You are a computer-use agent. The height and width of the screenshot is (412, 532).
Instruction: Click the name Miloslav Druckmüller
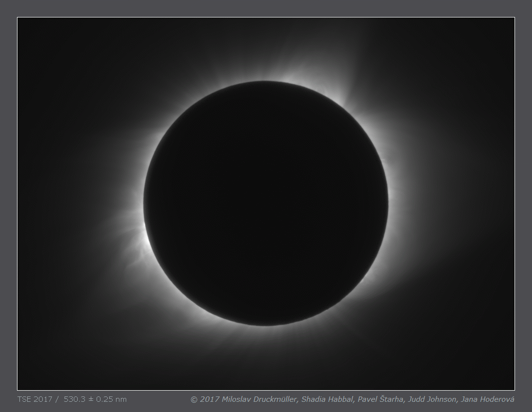pos(259,399)
